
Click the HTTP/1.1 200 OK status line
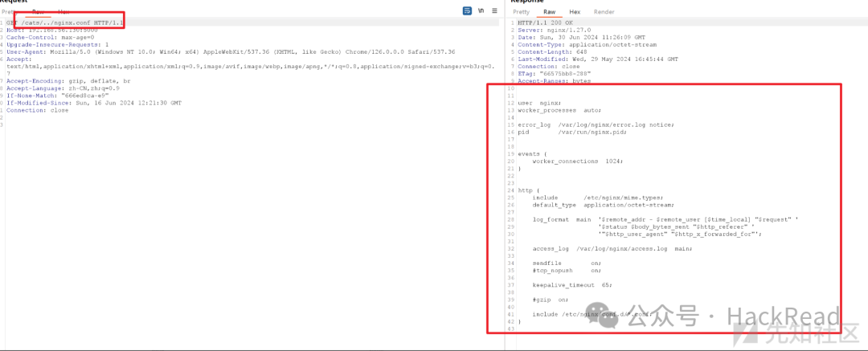point(545,22)
